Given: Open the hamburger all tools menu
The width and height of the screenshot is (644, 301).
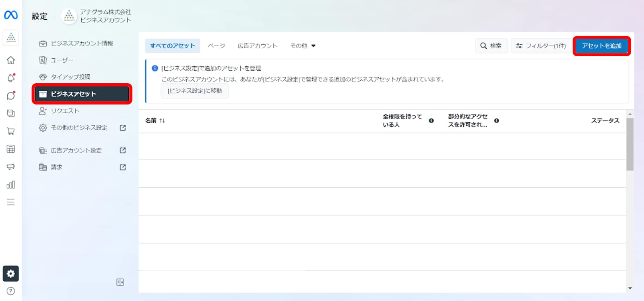Looking at the screenshot, I should (11, 202).
